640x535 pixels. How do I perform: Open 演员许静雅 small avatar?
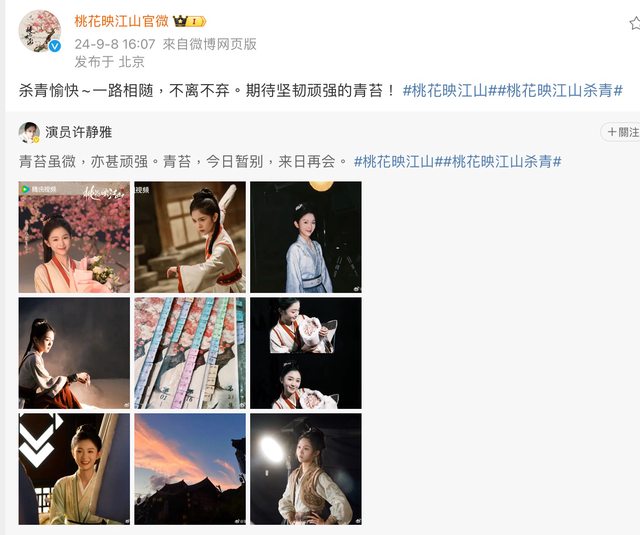pos(29,132)
